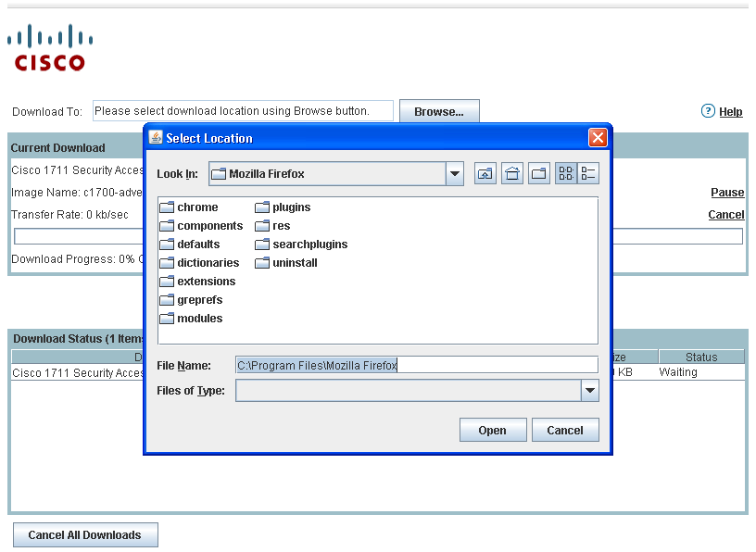The height and width of the screenshot is (552, 756).
Task: Open the Files of Type dropdown
Action: click(589, 391)
